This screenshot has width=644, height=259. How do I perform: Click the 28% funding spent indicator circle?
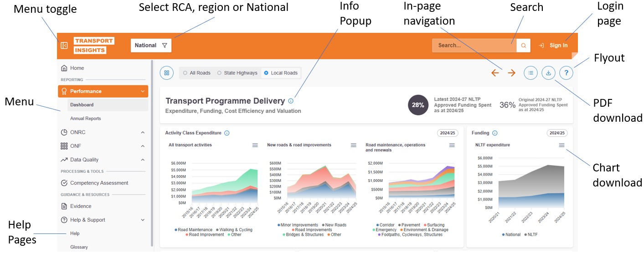pyautogui.click(x=418, y=105)
